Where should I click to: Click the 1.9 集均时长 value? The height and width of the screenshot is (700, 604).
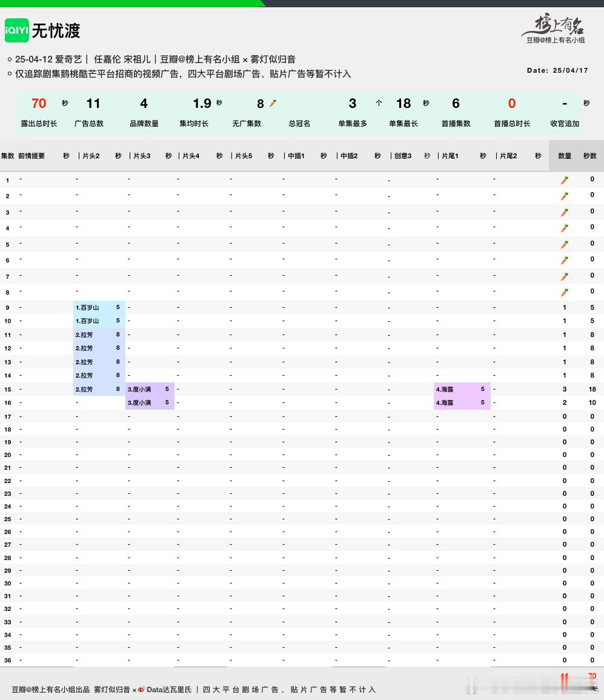coord(202,104)
